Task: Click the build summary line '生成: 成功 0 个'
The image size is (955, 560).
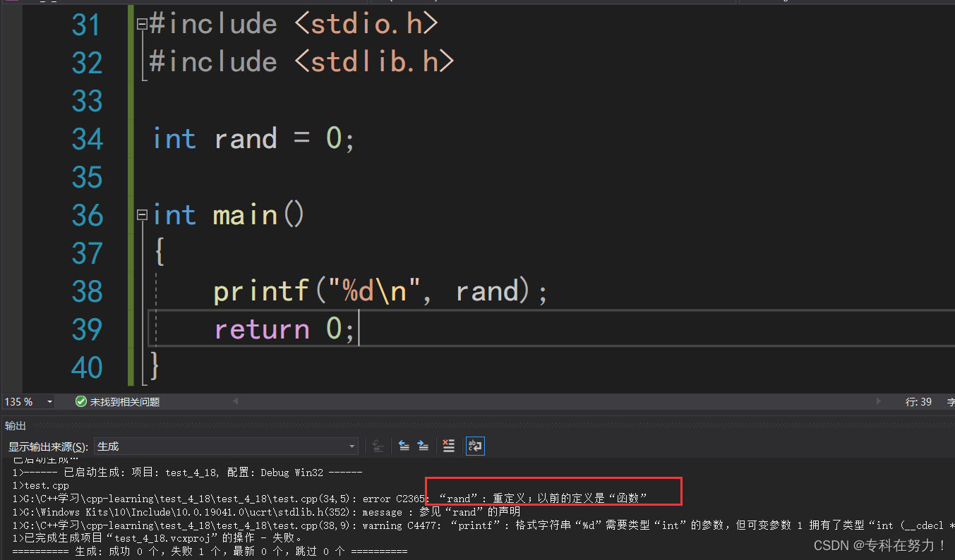Action: [x=210, y=552]
